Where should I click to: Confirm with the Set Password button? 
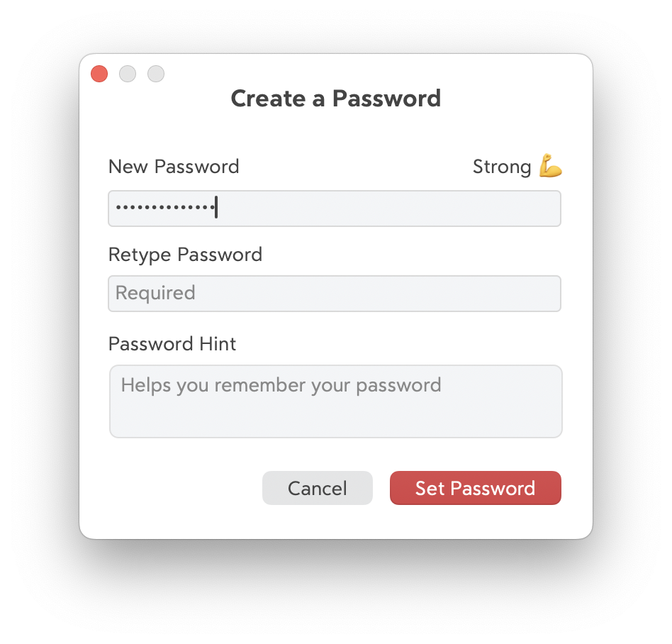click(475, 488)
